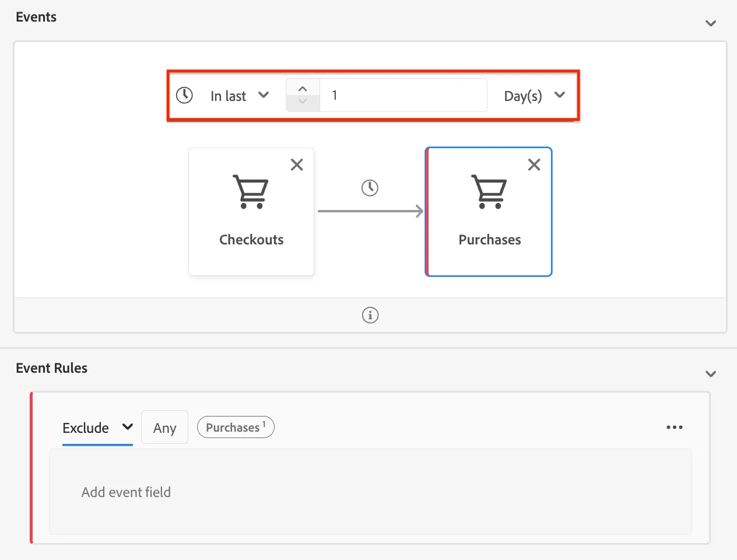
Task: Increase the time value with the up stepper
Action: click(x=303, y=87)
